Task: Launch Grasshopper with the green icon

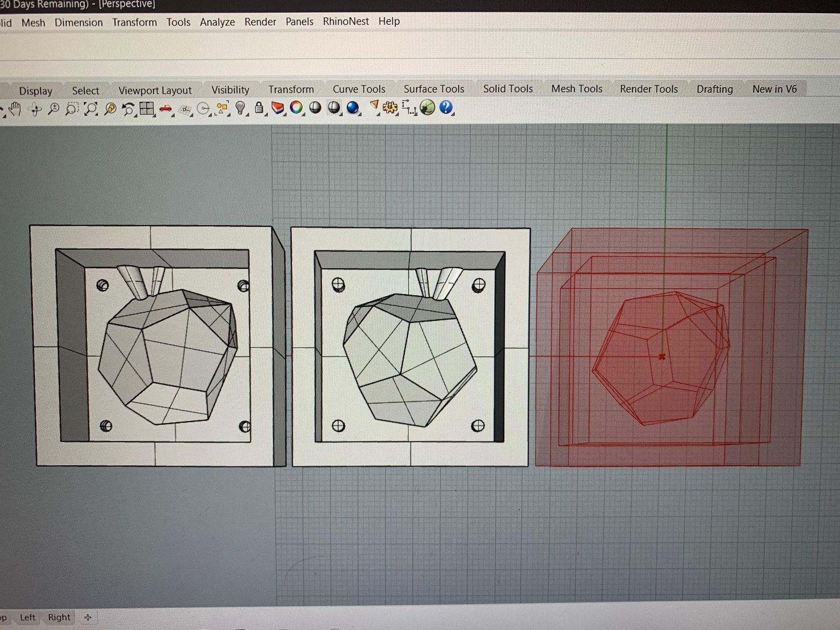Action: tap(427, 108)
